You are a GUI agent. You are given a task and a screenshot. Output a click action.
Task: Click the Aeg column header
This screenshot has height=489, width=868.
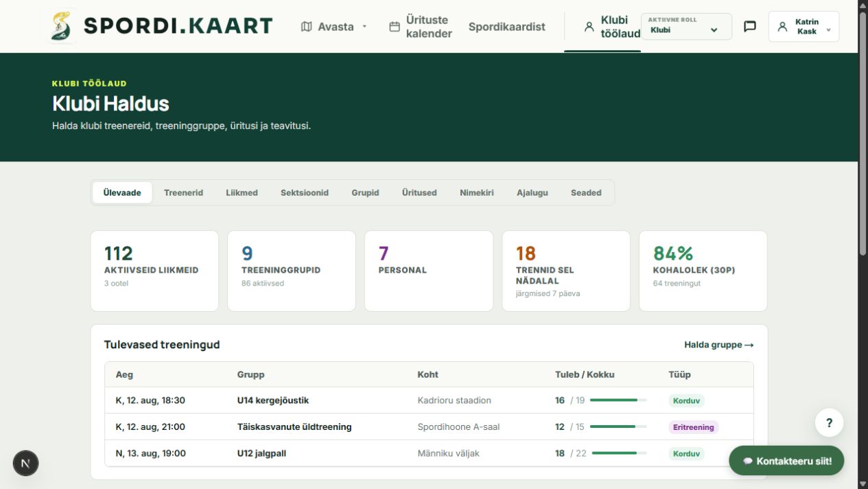pos(124,374)
